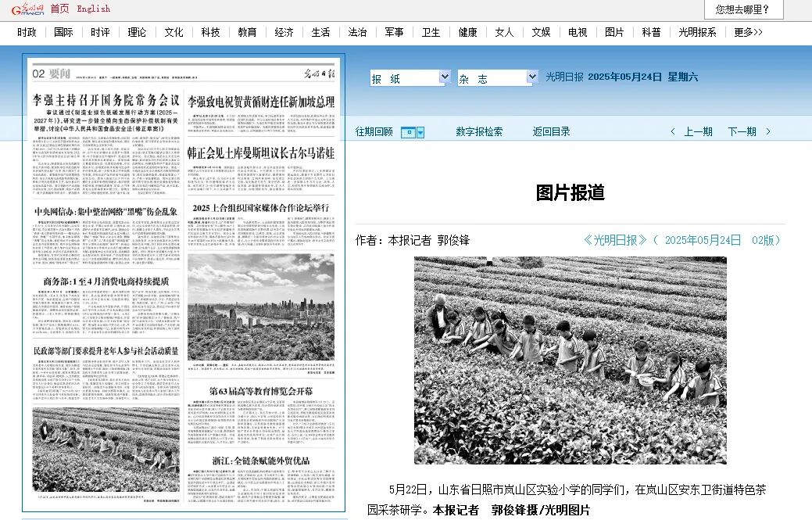Go to 下一期 next issue

click(x=742, y=131)
